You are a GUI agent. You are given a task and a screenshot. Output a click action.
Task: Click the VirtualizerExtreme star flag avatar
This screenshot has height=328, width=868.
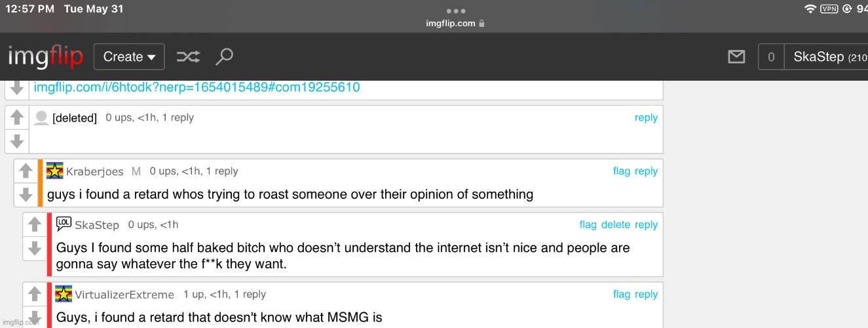pyautogui.click(x=64, y=294)
